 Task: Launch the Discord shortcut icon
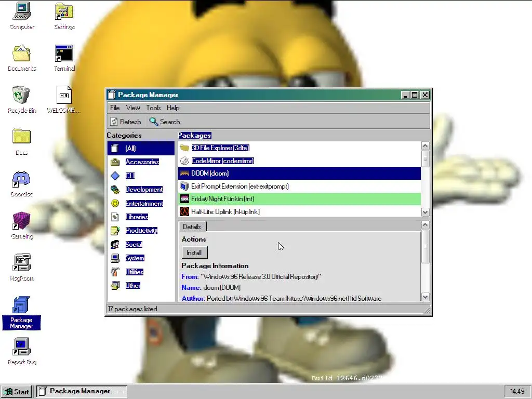22,183
